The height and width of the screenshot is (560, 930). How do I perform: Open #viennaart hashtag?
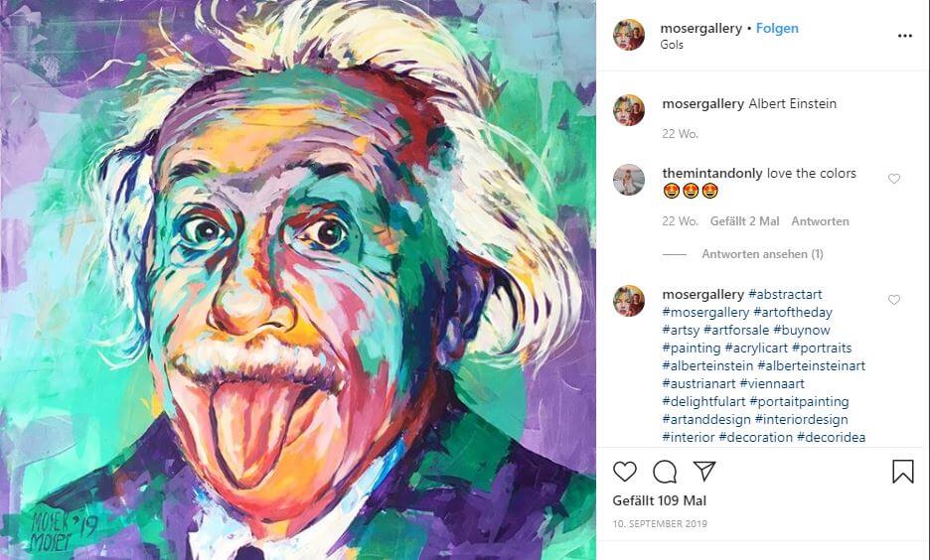tap(772, 384)
